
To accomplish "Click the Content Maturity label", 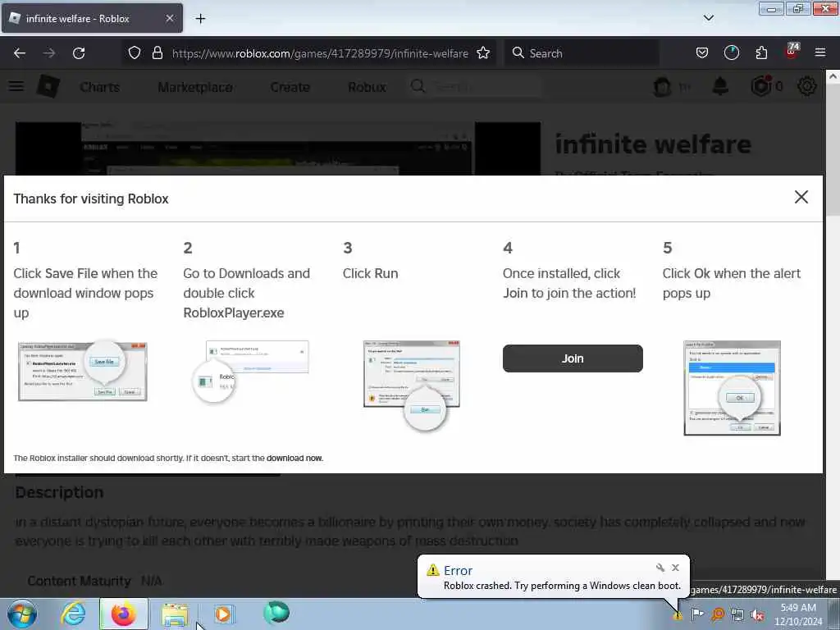I will pyautogui.click(x=79, y=581).
